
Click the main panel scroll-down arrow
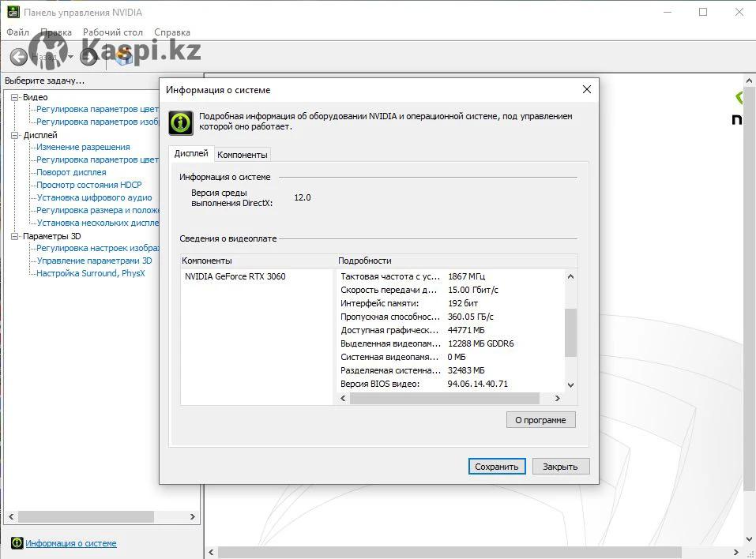pyautogui.click(x=749, y=539)
